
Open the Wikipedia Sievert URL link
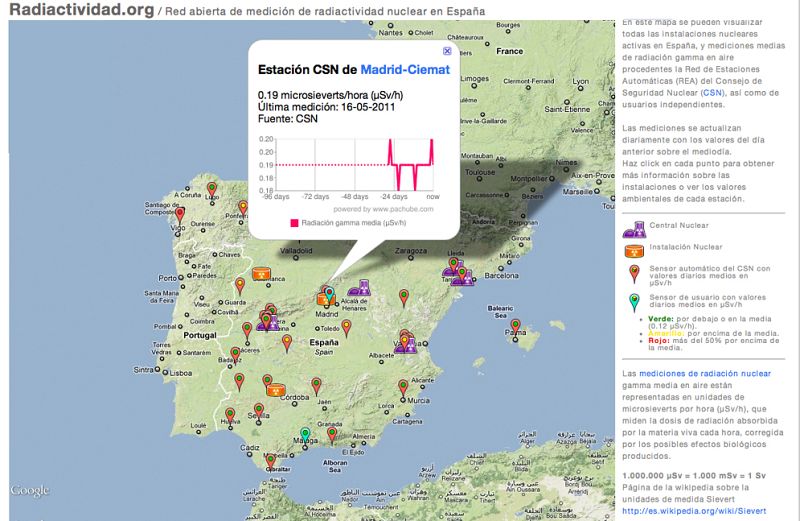(x=693, y=509)
